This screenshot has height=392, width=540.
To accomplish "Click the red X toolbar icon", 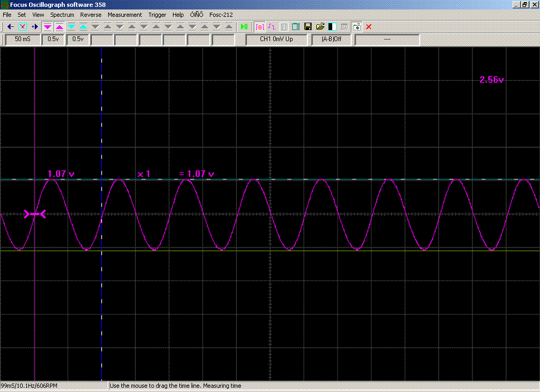I will (369, 26).
